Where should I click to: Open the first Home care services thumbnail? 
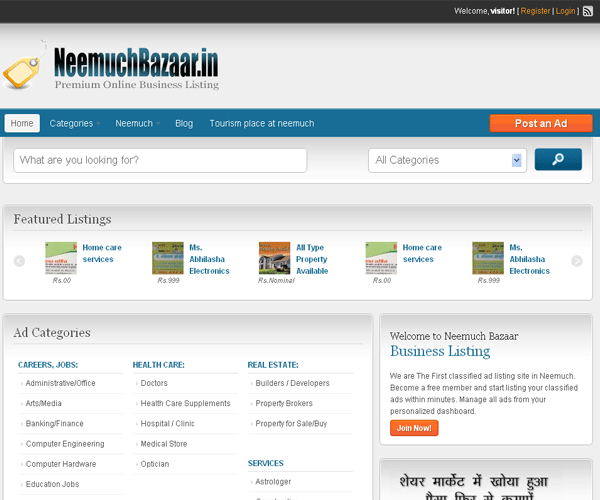[61, 258]
